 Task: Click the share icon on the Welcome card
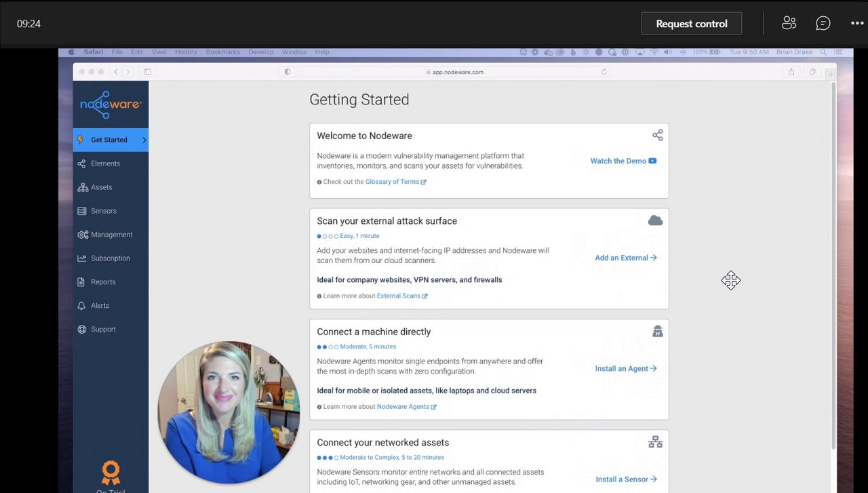658,135
